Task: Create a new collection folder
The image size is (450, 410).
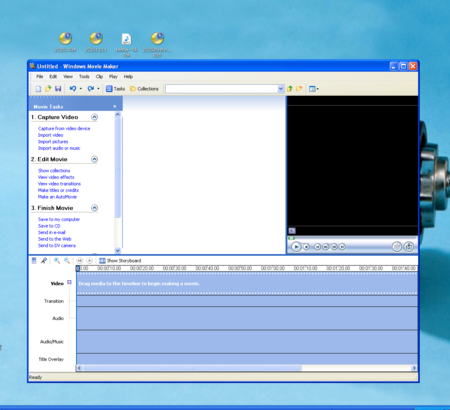Action: click(x=299, y=89)
